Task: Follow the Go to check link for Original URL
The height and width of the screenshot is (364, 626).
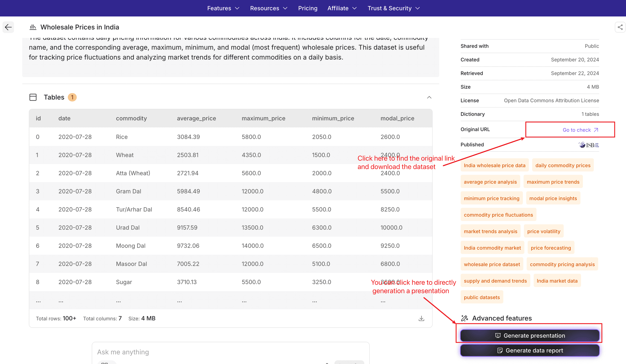Action: click(x=580, y=130)
